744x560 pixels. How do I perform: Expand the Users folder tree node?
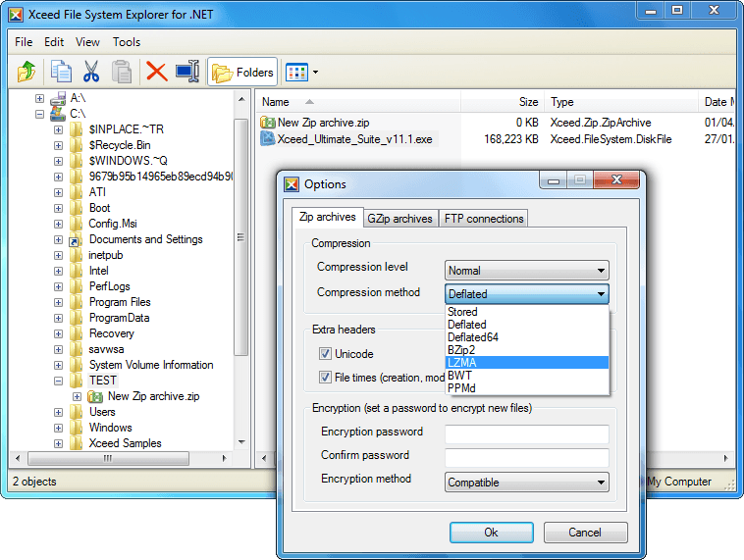(58, 413)
